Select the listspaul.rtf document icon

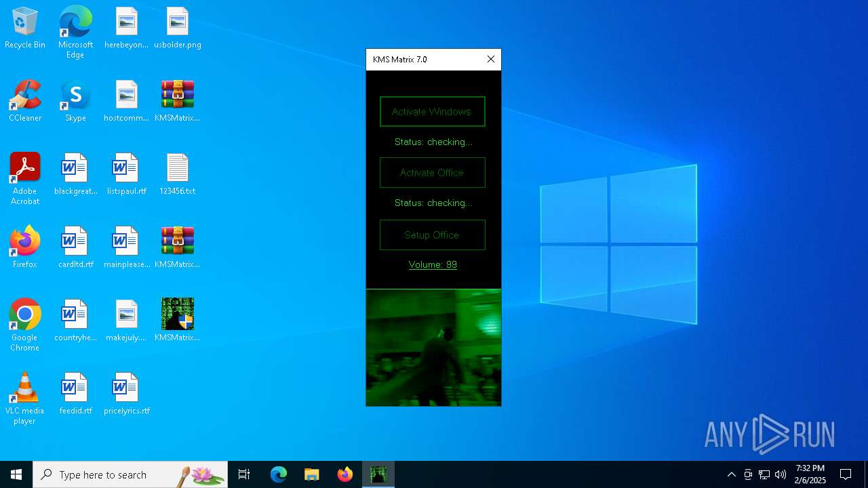click(126, 175)
